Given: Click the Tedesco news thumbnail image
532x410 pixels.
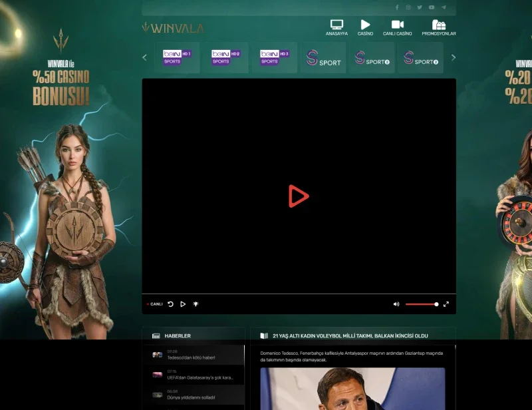Looking at the screenshot, I should 157,355.
